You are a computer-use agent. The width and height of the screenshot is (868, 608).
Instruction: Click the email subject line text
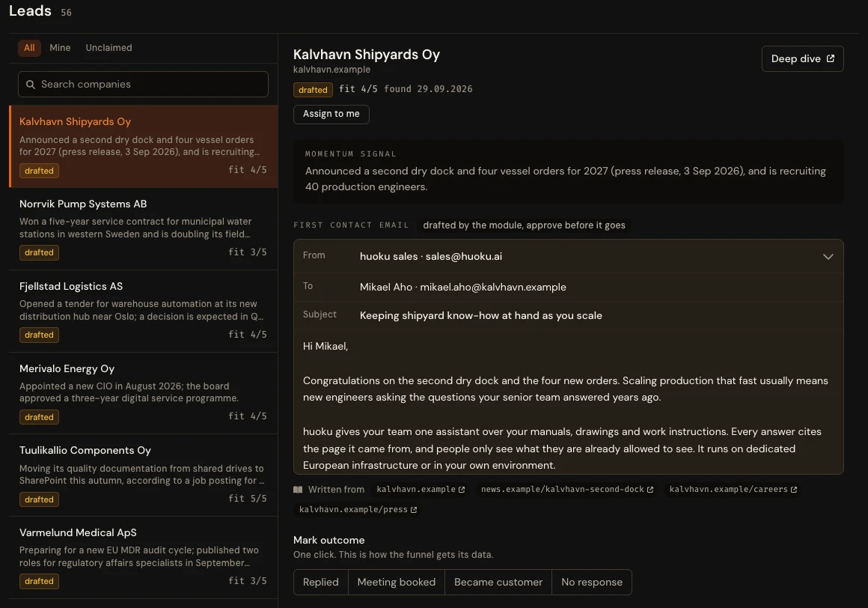(x=480, y=316)
